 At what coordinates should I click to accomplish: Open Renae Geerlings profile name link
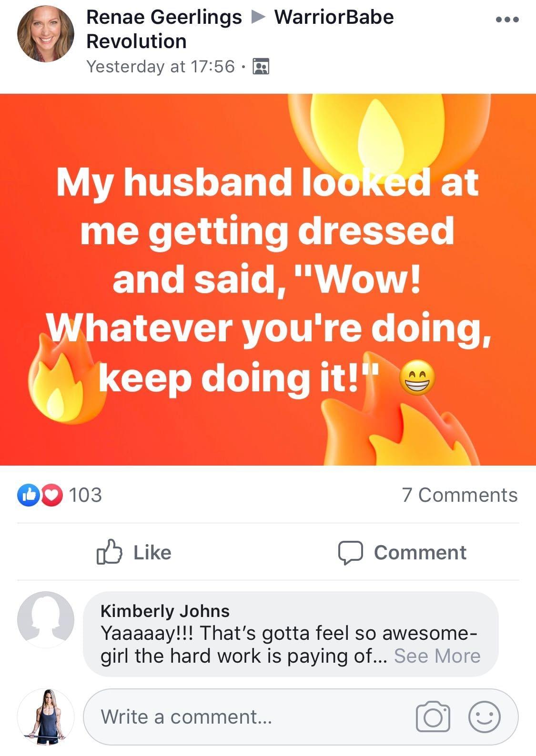tap(164, 17)
